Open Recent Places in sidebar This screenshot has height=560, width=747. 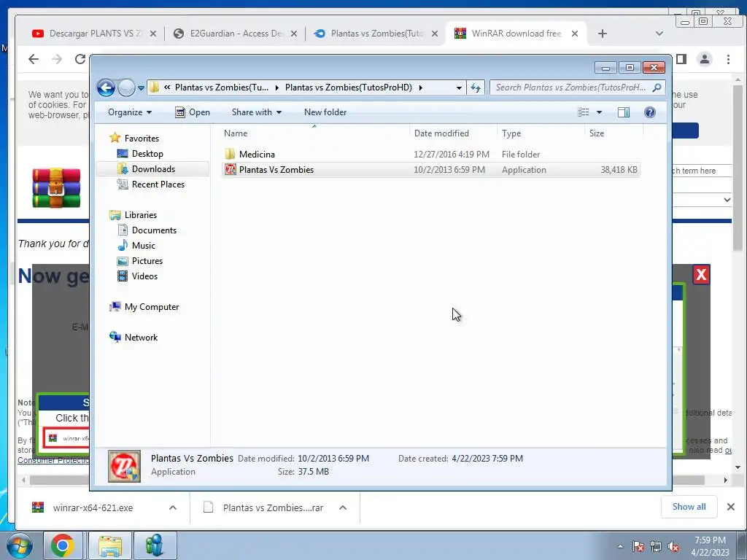(x=158, y=184)
